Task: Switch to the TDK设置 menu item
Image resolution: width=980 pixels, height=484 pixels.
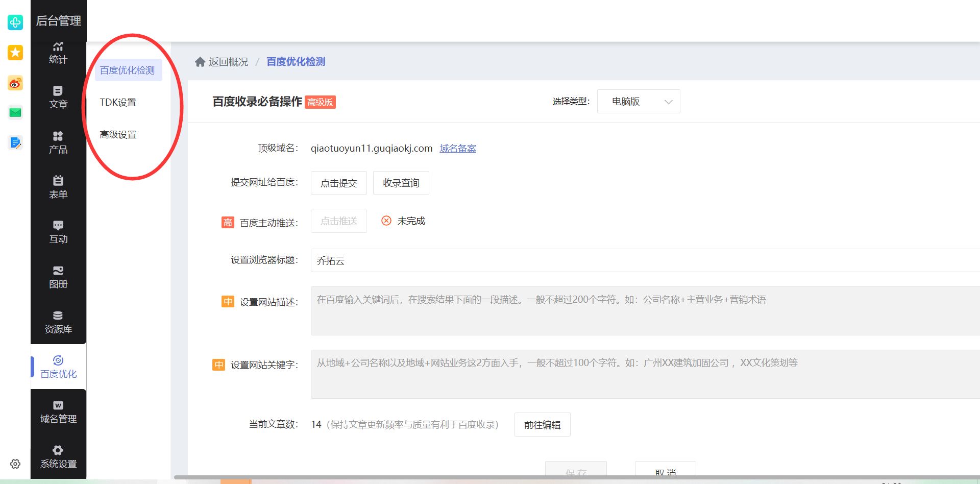Action: 118,102
